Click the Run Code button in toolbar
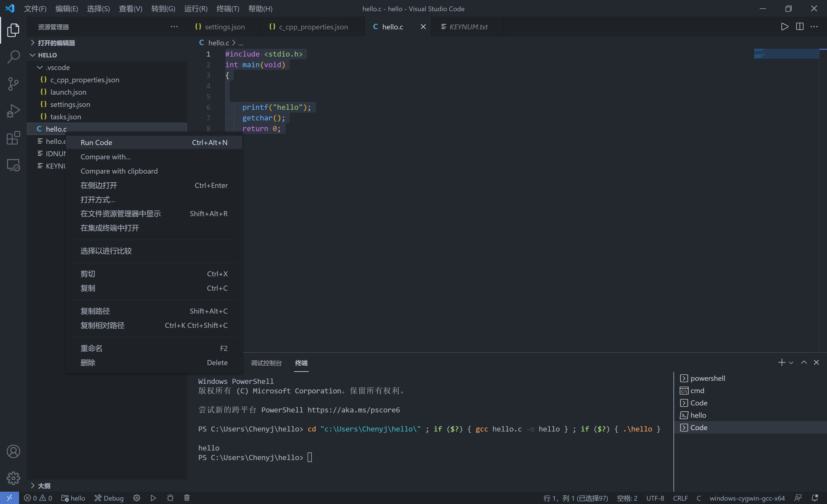The image size is (827, 504). tap(784, 27)
